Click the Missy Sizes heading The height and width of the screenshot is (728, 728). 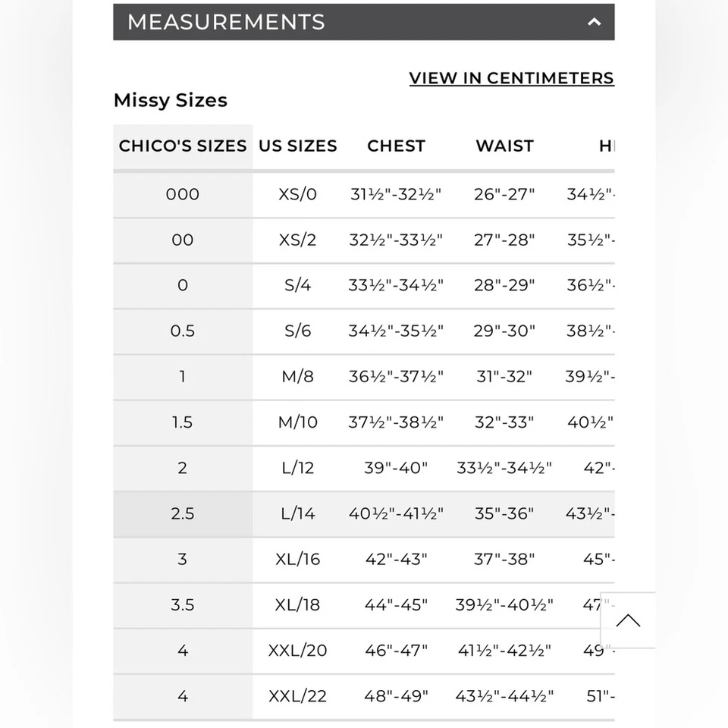coord(171,100)
